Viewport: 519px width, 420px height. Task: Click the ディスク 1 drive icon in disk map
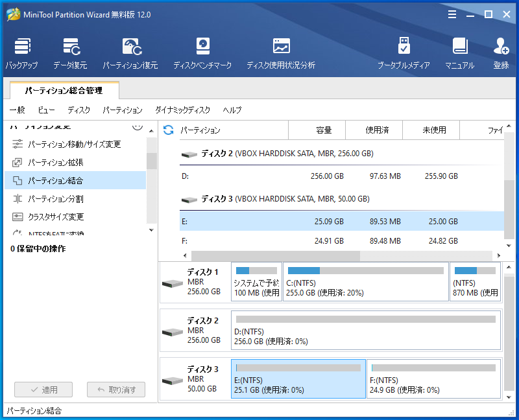click(173, 283)
